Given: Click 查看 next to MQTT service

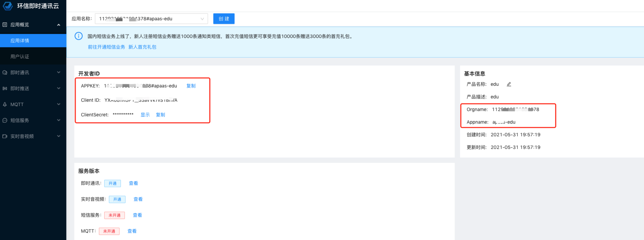Looking at the screenshot, I should 132,231.
